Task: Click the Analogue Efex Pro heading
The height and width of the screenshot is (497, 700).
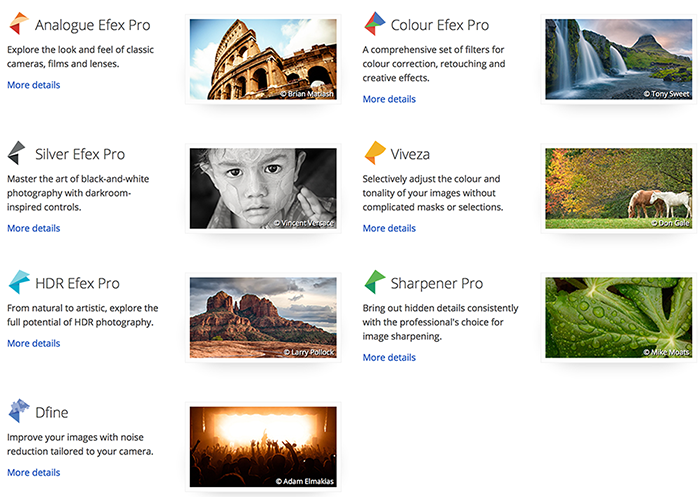Action: 93,25
